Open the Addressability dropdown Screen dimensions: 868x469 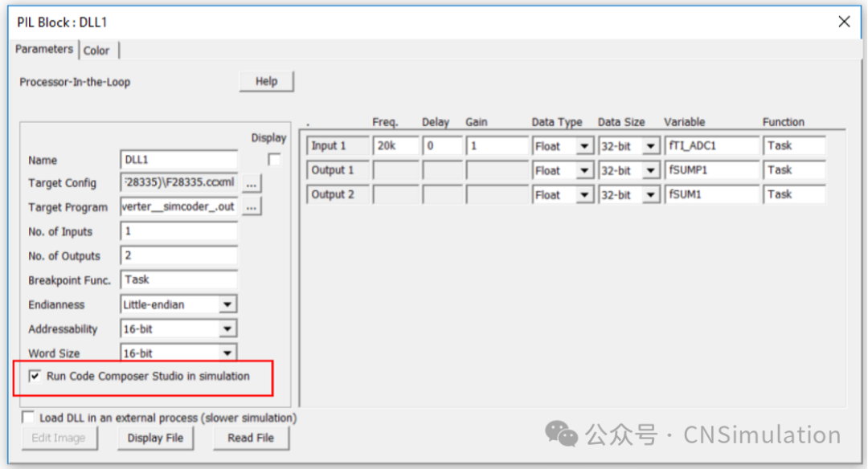pos(228,328)
